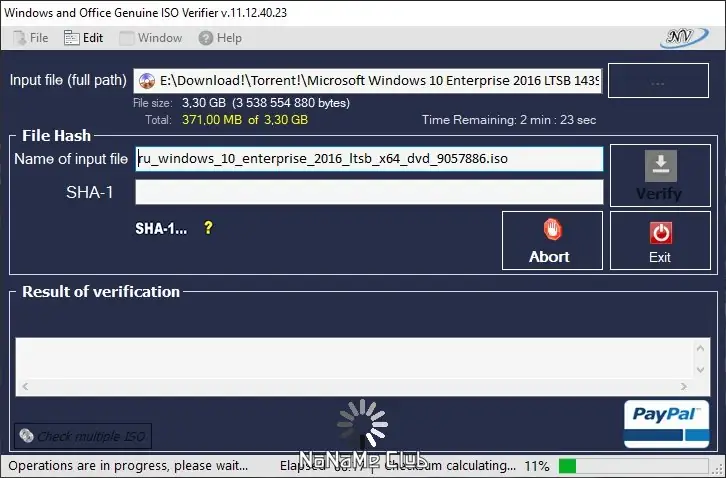Viewport: 726px width, 478px height.
Task: Open the Help menu
Action: click(220, 38)
